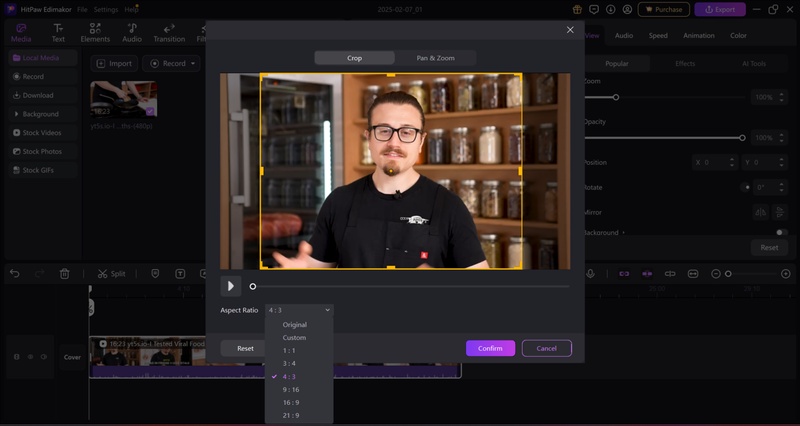800x426 pixels.
Task: Open the Aspect Ratio dropdown showing 4:3
Action: click(299, 310)
